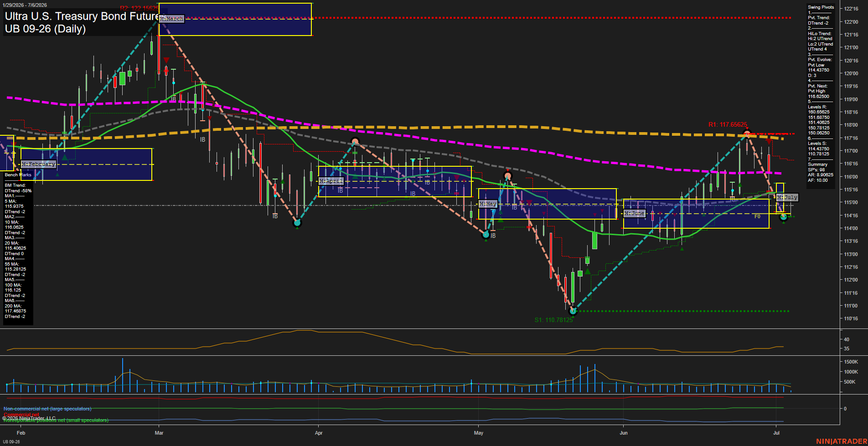Click the 100 MA value 116.125

13,290
